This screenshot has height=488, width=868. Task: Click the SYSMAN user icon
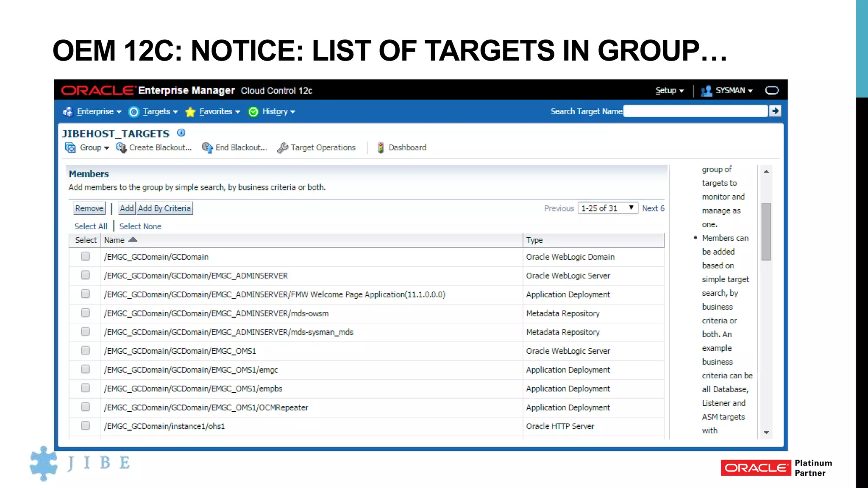706,91
